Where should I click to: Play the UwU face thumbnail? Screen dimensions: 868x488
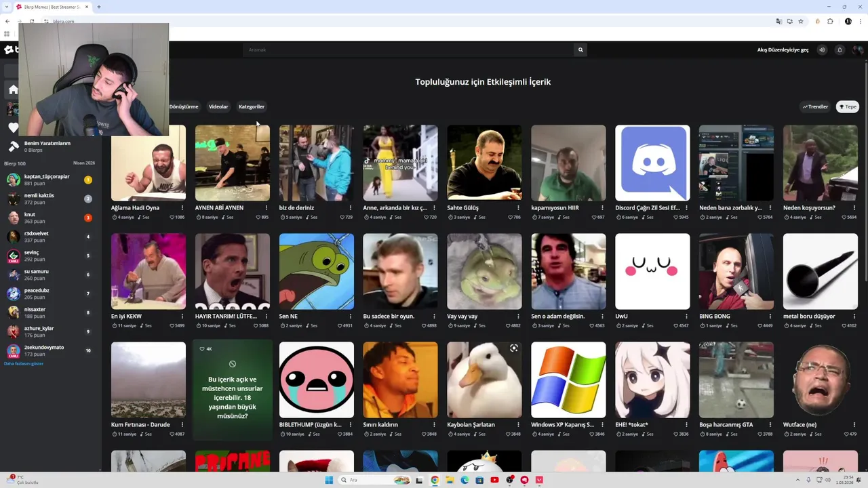(652, 271)
